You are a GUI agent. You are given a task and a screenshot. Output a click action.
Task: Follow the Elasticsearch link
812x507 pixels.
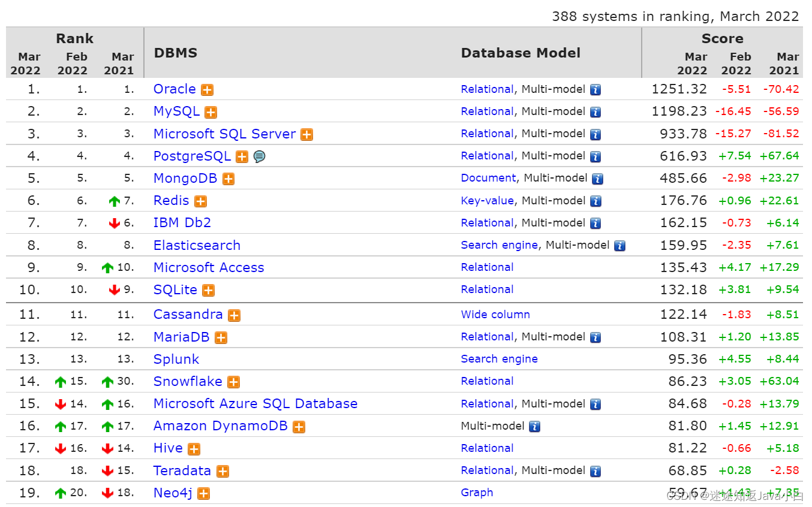(x=197, y=245)
